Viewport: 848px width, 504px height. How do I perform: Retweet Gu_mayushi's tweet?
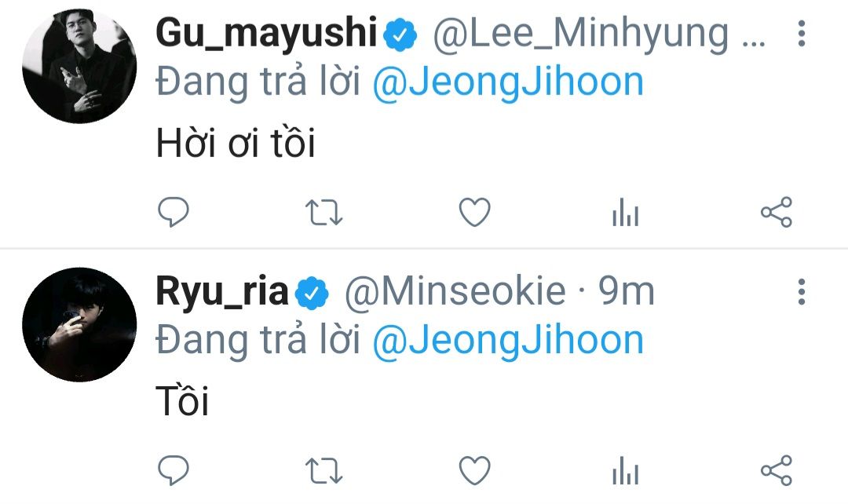[323, 213]
